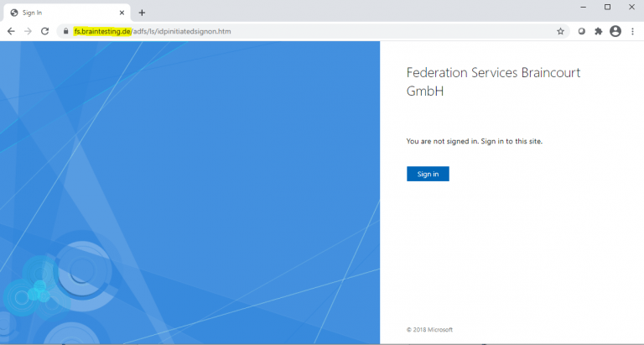Open the Chrome three-dot menu
This screenshot has height=345, width=644.
point(632,31)
